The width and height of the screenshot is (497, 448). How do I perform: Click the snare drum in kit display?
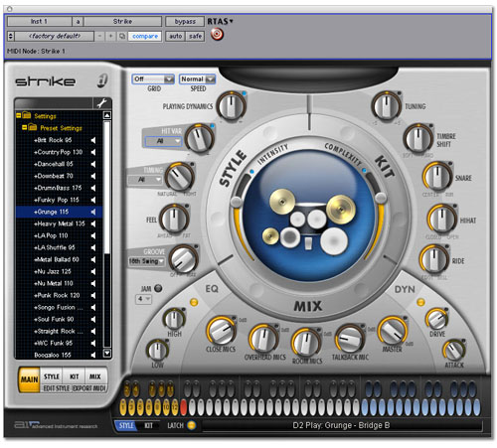point(290,237)
